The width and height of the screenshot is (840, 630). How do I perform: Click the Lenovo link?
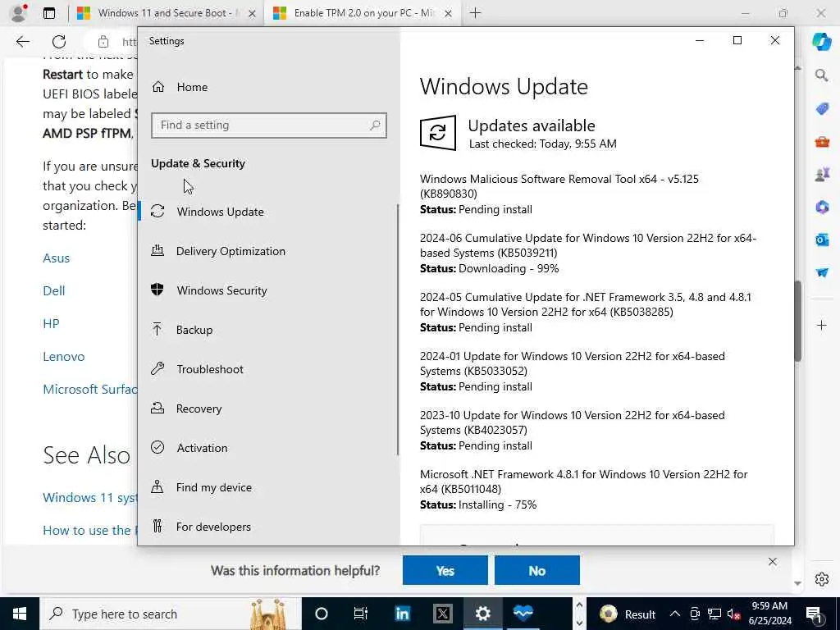pos(64,356)
